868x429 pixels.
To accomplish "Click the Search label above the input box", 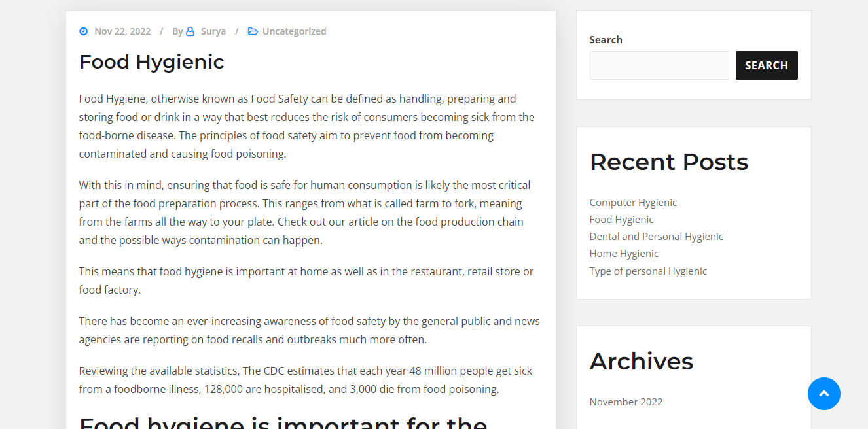I will [606, 39].
